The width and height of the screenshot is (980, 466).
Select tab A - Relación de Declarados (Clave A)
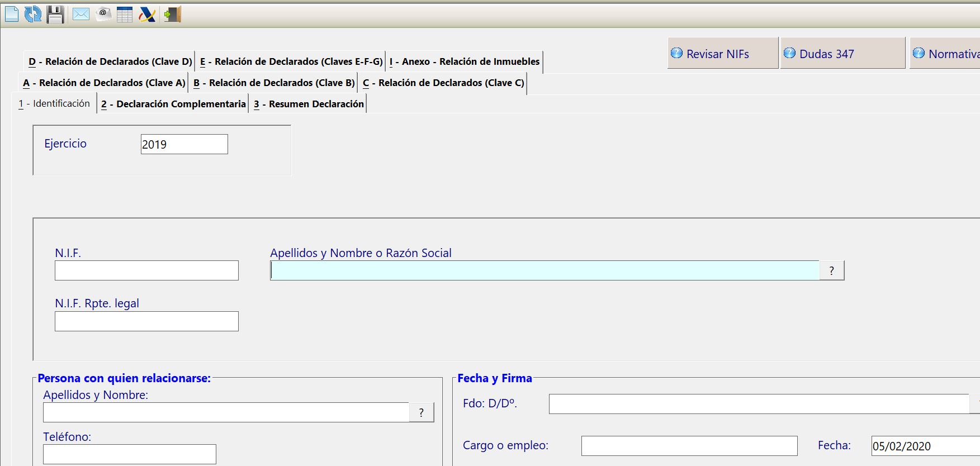pos(104,83)
